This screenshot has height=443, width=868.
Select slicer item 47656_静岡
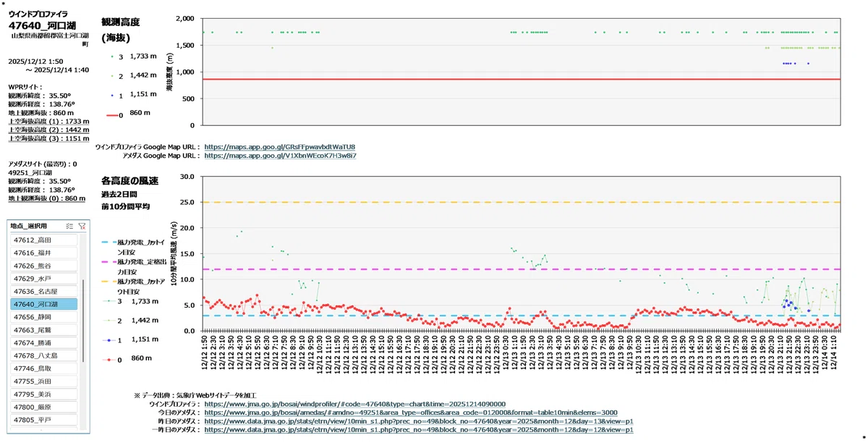tap(44, 317)
